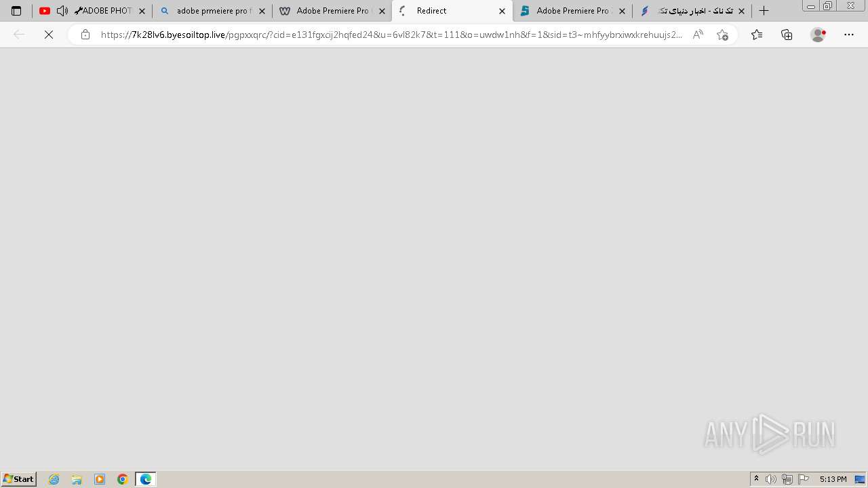Open the Windows Start menu
Screen dimensions: 868x488
click(19, 479)
